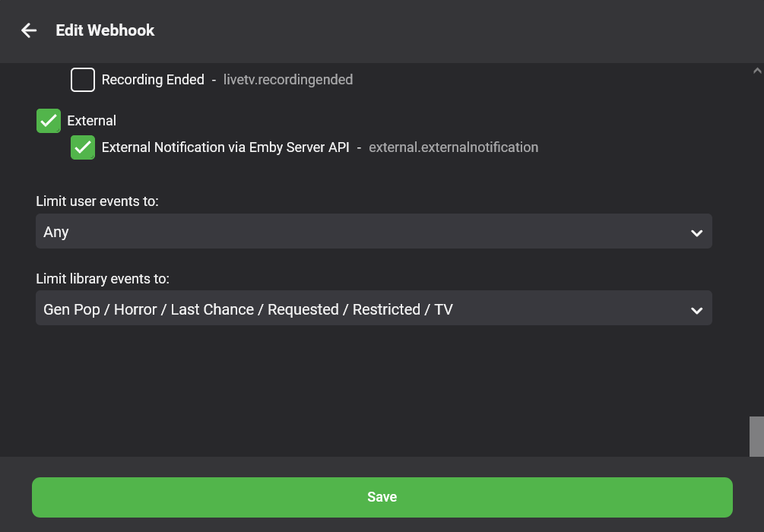Grab the vertical scrollbar thumb
The image size is (764, 532).
tap(756, 436)
